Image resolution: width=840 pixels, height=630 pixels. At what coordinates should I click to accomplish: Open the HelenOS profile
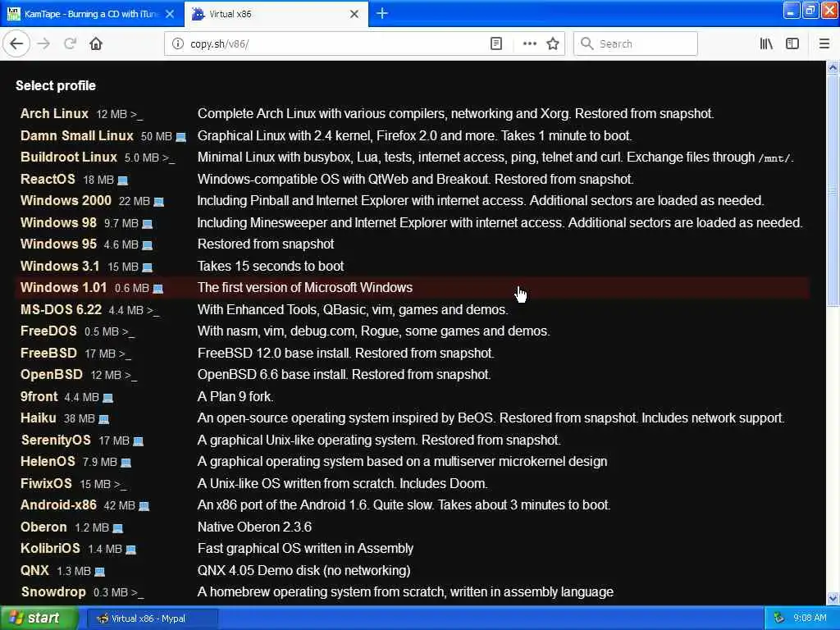pos(48,461)
